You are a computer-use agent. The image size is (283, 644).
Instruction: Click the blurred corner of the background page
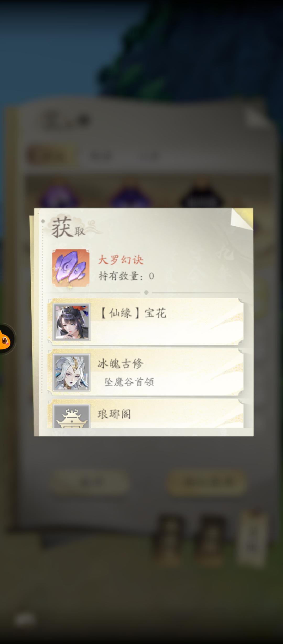255,117
